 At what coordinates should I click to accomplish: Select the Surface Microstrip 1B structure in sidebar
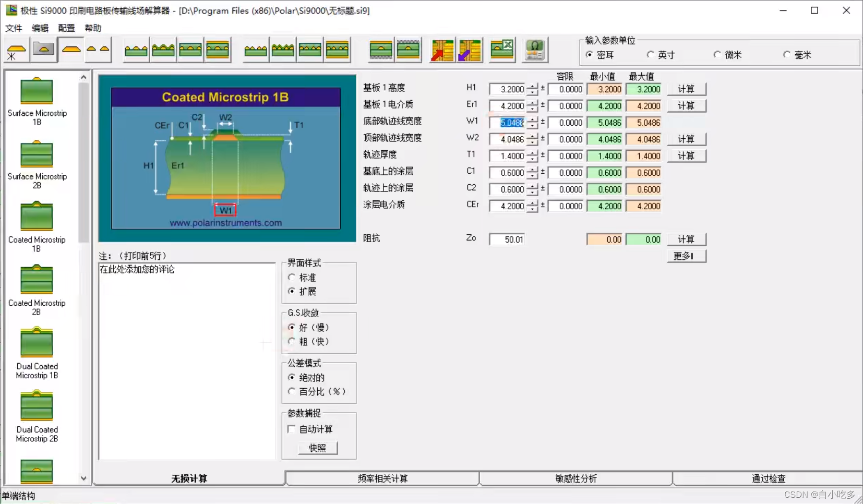[37, 102]
